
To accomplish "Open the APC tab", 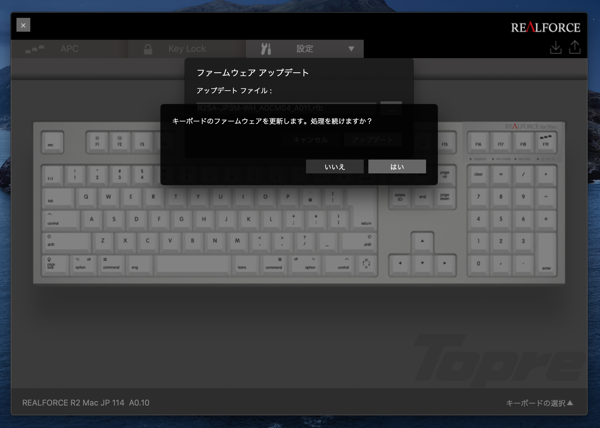I will coord(70,49).
